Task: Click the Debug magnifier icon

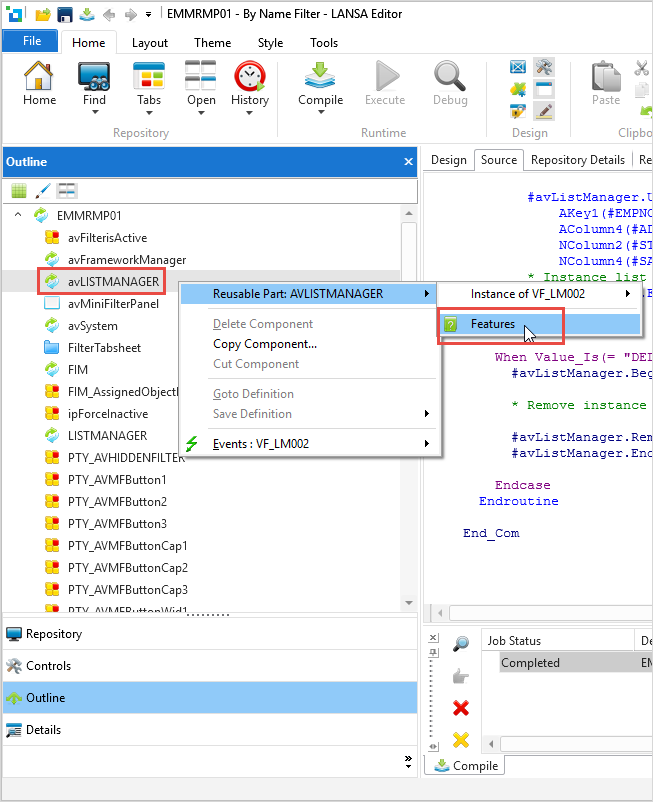Action: pos(449,76)
